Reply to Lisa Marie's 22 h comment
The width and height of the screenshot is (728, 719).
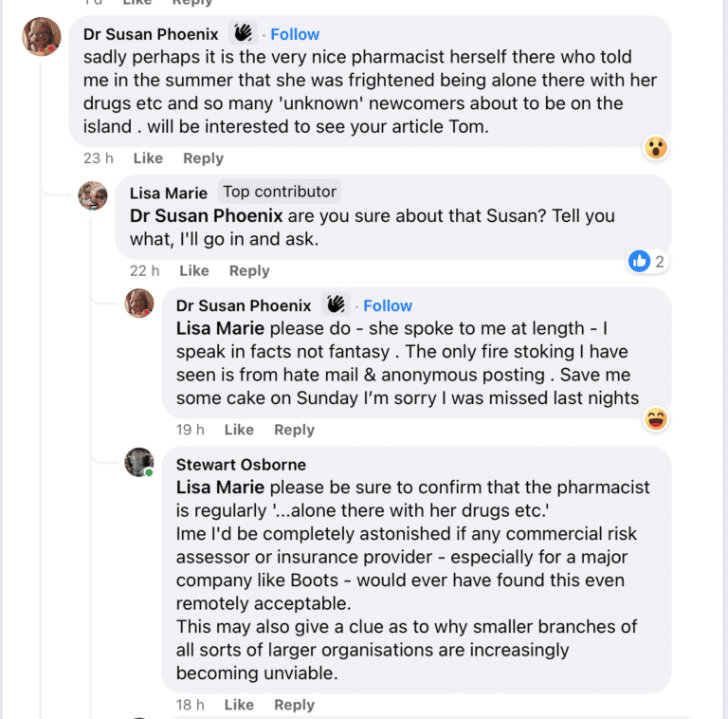coord(249,270)
